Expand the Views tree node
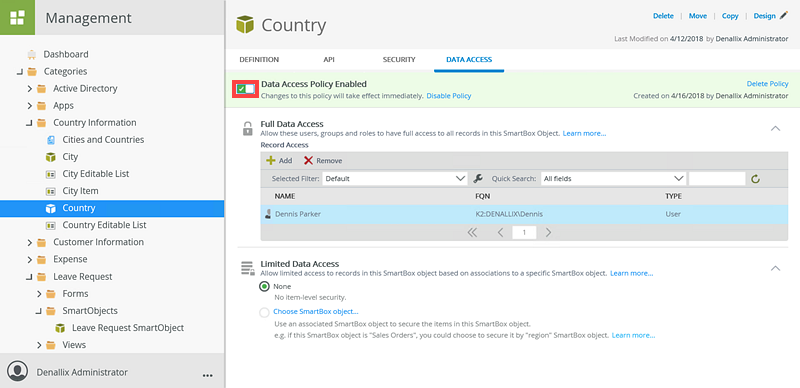Screen dimensions: 800x388 pos(39,345)
